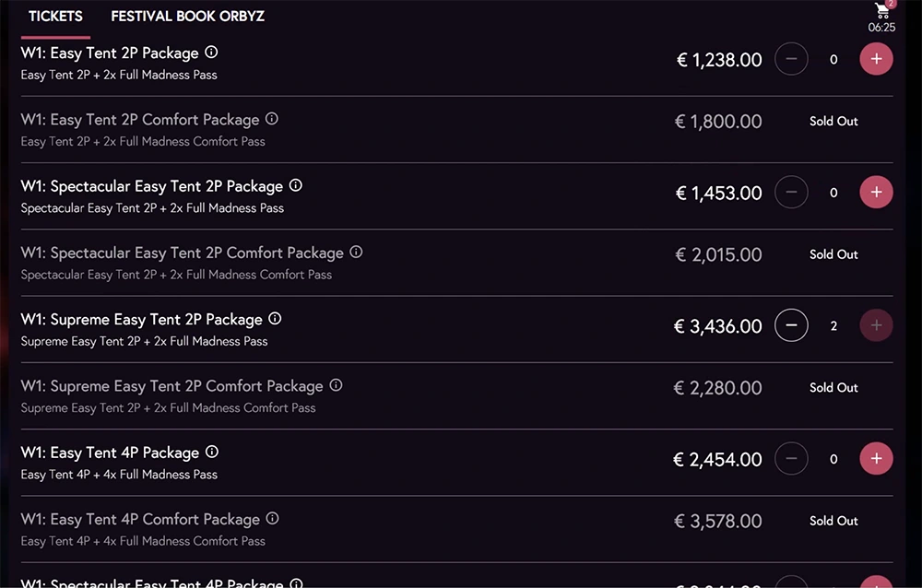This screenshot has width=922, height=588.
Task: Open info for Supreme Easy Tent 2P Comfort
Action: (x=337, y=385)
